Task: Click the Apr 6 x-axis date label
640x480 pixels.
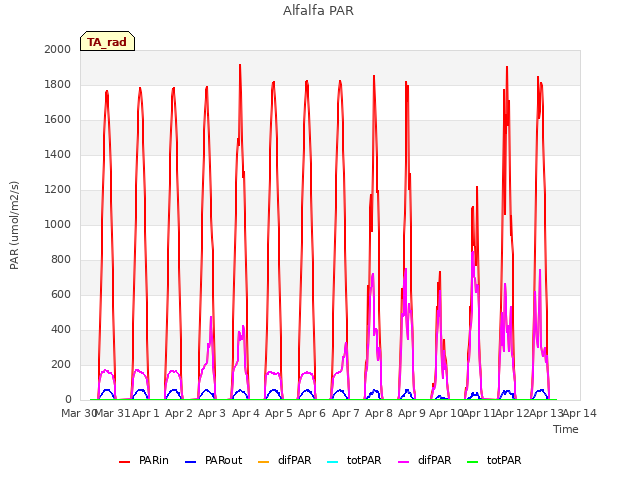Action: point(312,413)
